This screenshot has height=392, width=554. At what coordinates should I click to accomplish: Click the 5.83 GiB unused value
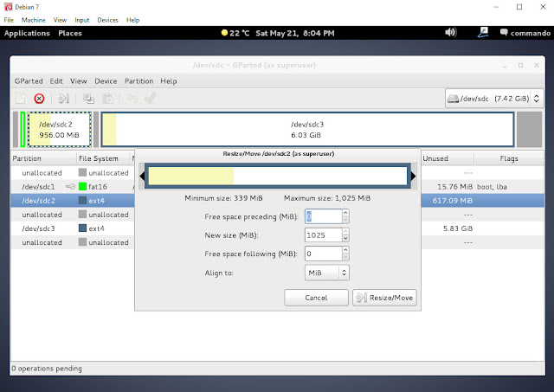(x=458, y=228)
